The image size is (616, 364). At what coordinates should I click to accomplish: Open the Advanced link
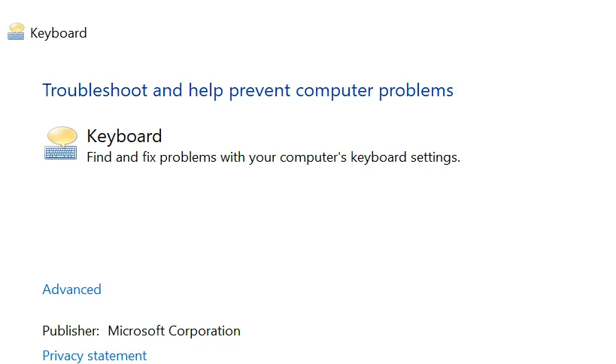71,290
